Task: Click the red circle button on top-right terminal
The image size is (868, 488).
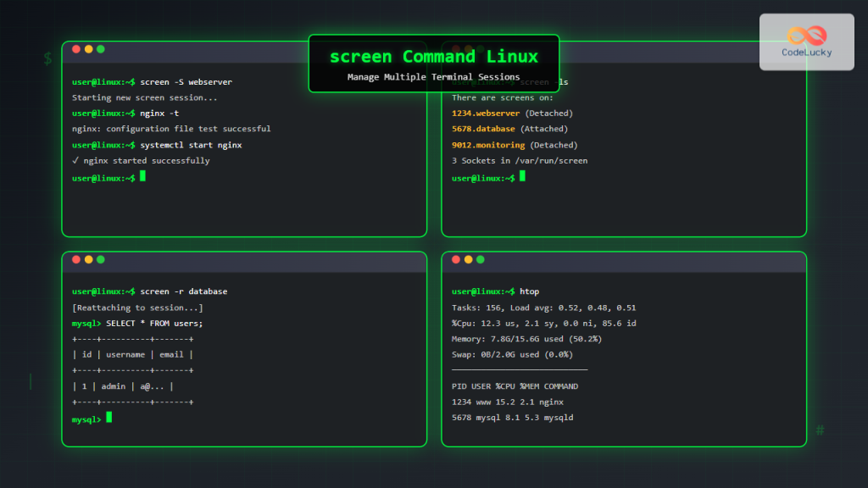Action: click(x=456, y=49)
